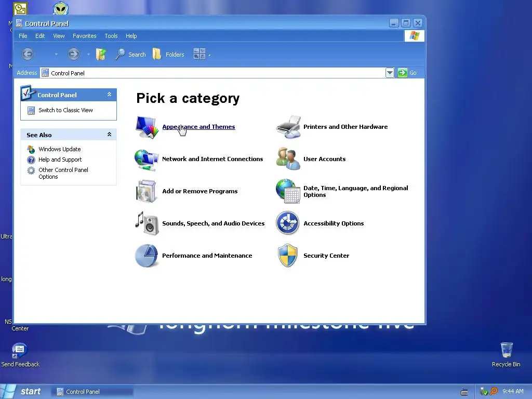
Task: Open the Tools menu
Action: 111,36
